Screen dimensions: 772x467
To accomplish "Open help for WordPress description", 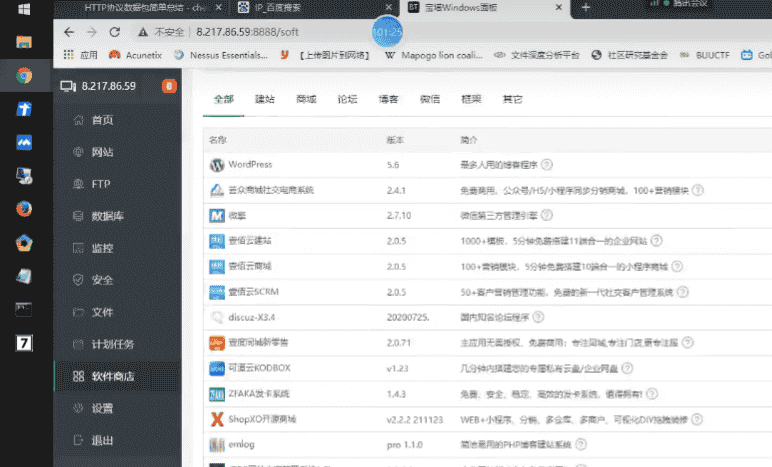I will [547, 165].
